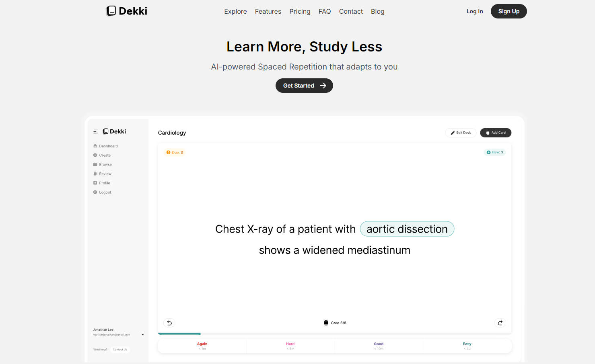Go to Review in the sidebar
The height and width of the screenshot is (364, 595).
(x=105, y=174)
